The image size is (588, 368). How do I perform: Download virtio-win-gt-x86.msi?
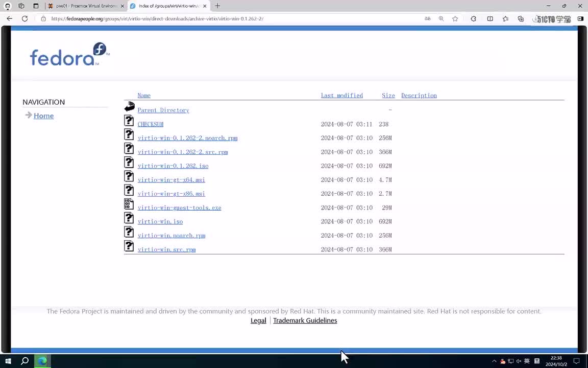click(171, 193)
